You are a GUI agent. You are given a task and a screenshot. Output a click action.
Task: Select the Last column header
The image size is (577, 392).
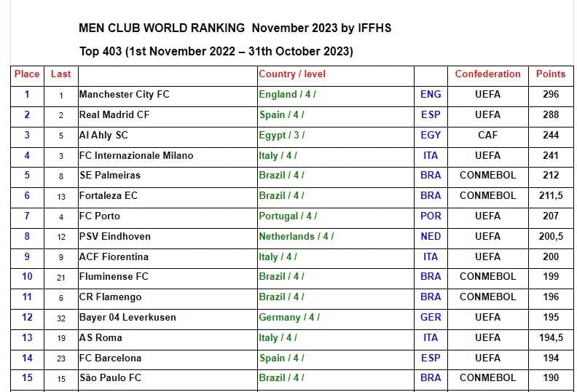(x=60, y=74)
